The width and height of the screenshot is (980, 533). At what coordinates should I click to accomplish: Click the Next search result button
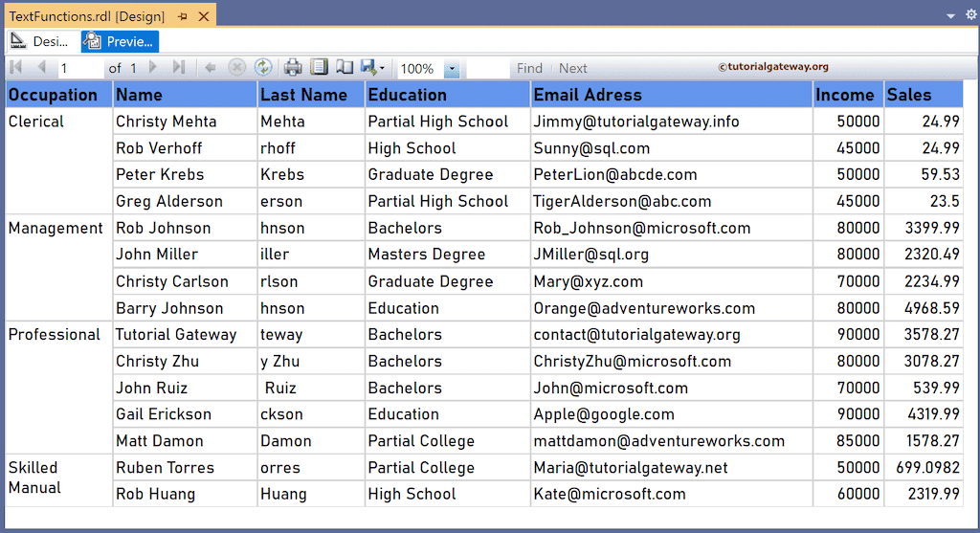[x=572, y=68]
